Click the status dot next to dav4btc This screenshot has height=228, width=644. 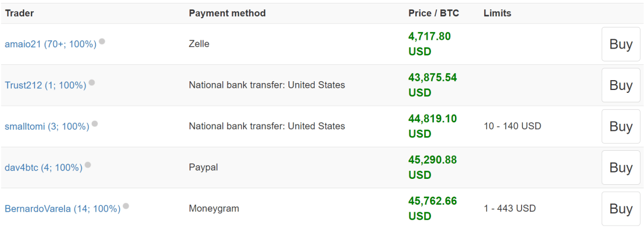coord(88,165)
